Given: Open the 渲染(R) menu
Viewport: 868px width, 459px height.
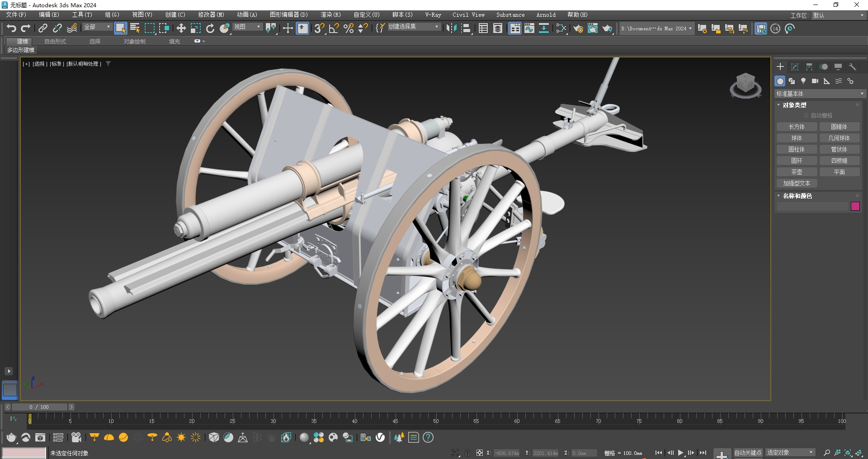Looking at the screenshot, I should [x=330, y=15].
